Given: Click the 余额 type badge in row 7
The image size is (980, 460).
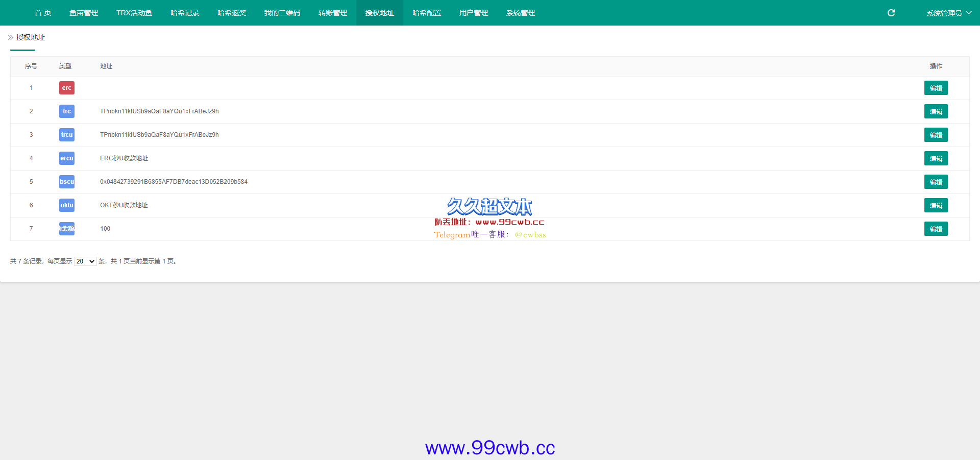Looking at the screenshot, I should point(67,229).
